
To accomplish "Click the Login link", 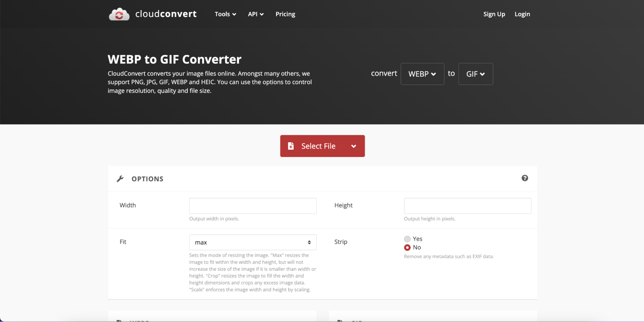I will [522, 14].
